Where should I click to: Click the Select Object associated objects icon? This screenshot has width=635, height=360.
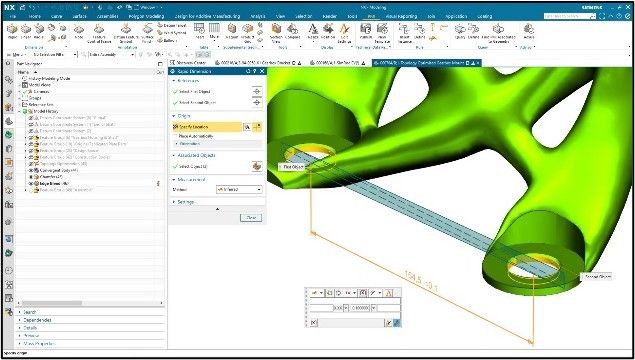click(x=257, y=166)
